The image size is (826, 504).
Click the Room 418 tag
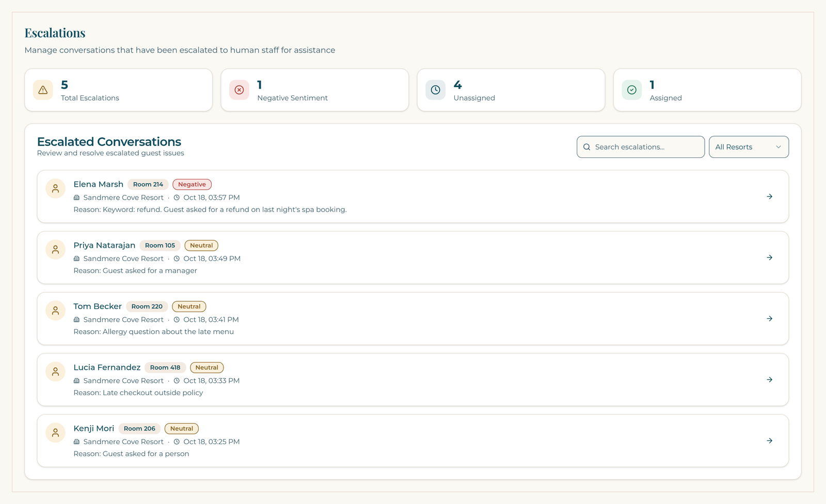165,367
